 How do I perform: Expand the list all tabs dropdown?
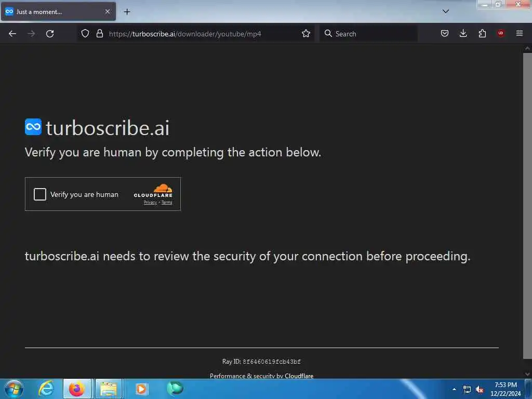[446, 11]
